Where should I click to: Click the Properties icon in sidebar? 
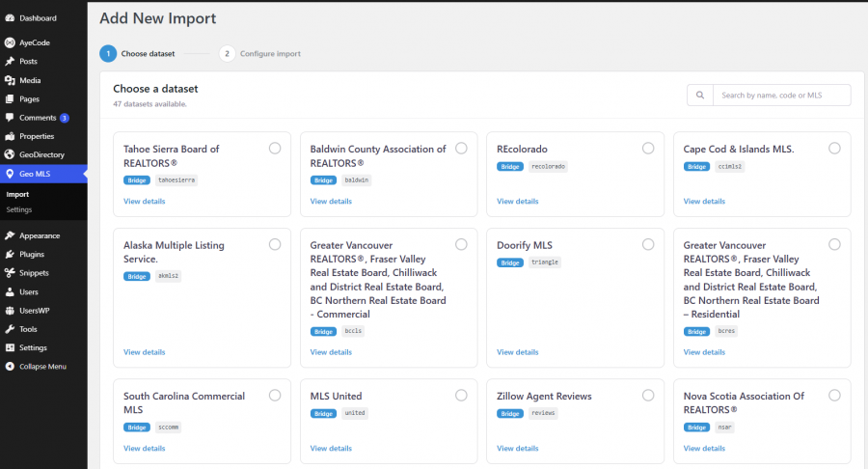coord(10,136)
